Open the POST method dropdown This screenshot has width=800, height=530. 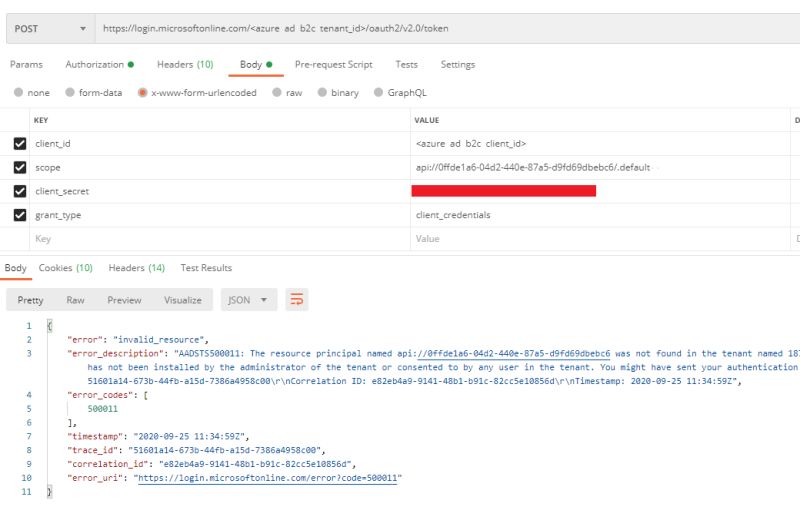click(51, 29)
